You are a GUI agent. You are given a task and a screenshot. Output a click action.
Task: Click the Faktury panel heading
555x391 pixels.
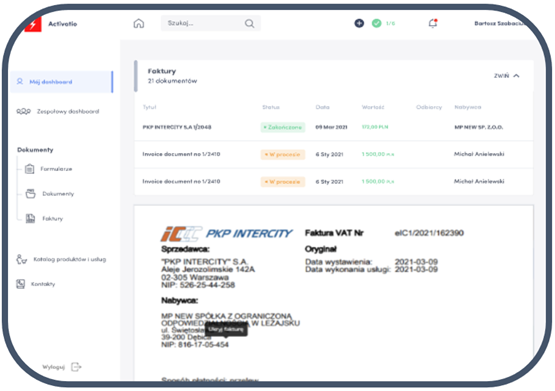(162, 71)
